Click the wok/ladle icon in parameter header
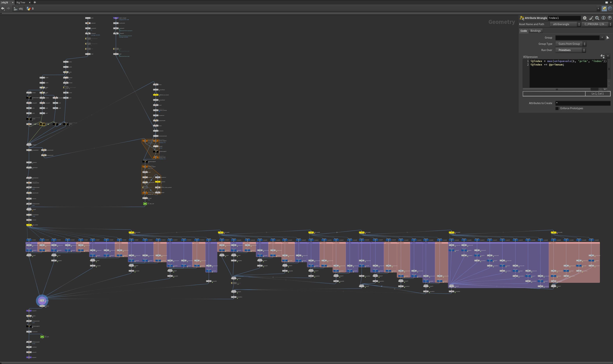613x364 pixels. pyautogui.click(x=591, y=18)
